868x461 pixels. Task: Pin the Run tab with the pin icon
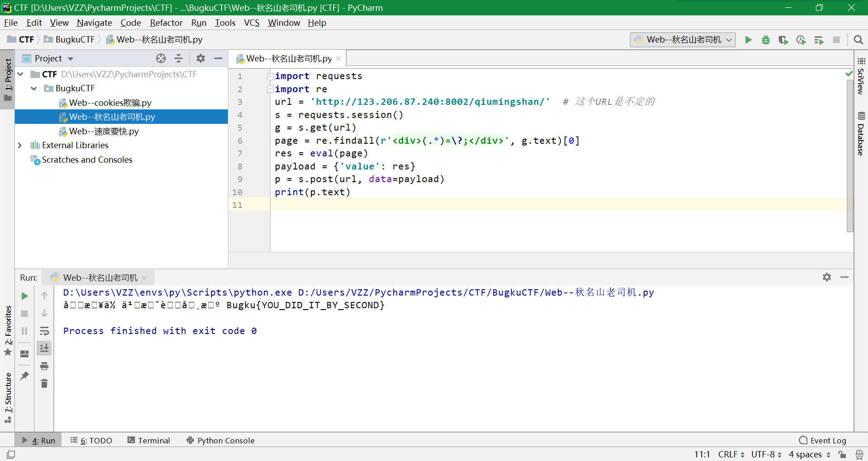(x=24, y=376)
